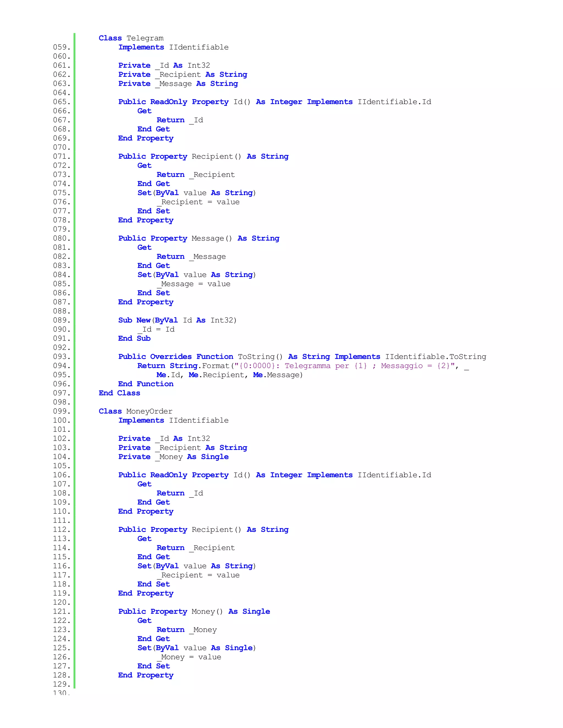563x728 pixels.
Task: Click '_Money = value' on line 126
Action: (189, 657)
